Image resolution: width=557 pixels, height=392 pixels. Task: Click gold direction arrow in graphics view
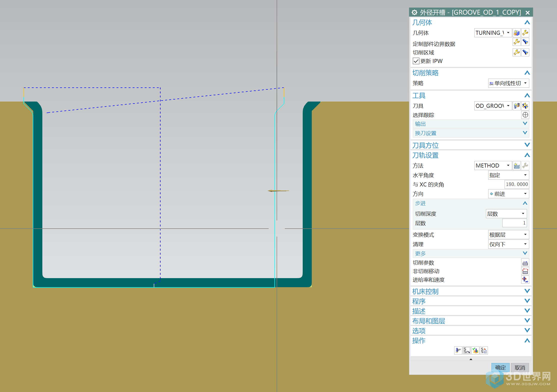pos(278,191)
